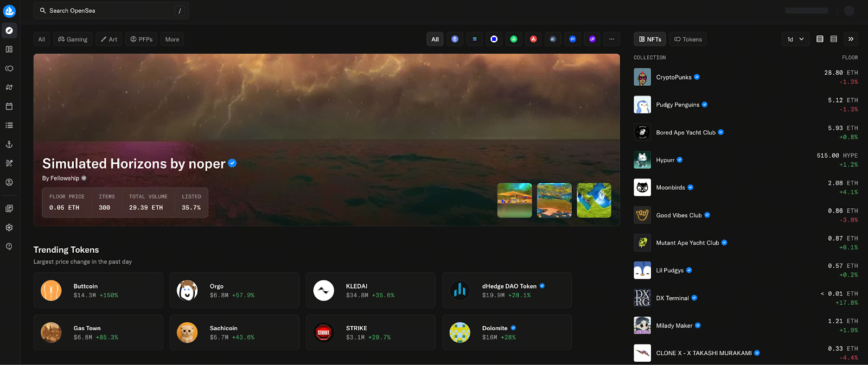This screenshot has height=365, width=868.
Task: Open the Rewards anchor icon in sidebar
Action: click(x=9, y=144)
